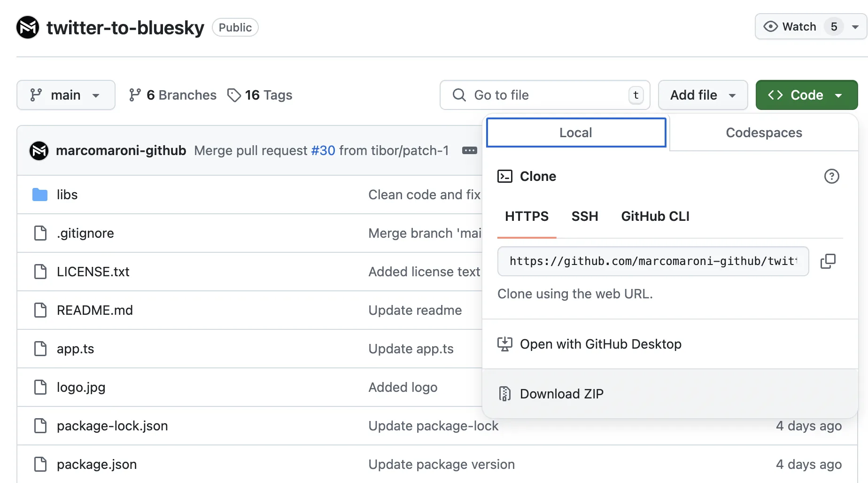Viewport: 868px width, 483px height.
Task: Click the Watch count badge showing 5
Action: click(x=834, y=27)
